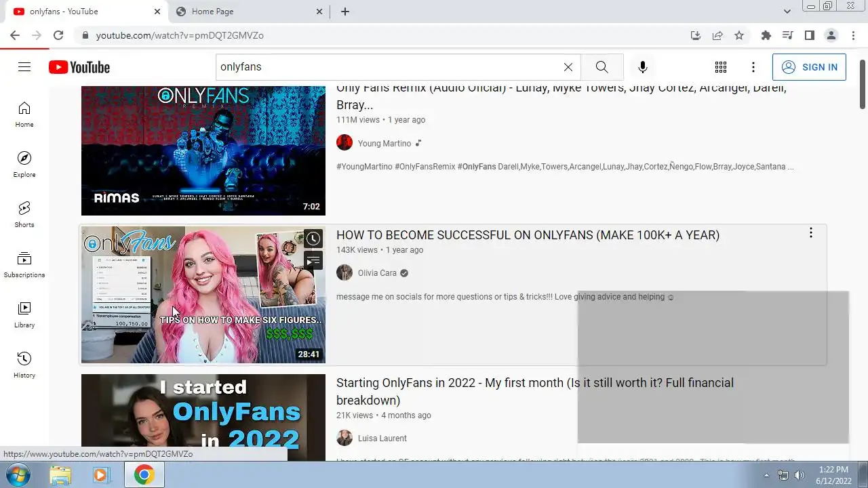
Task: Open Library in the sidebar
Action: pos(24,315)
